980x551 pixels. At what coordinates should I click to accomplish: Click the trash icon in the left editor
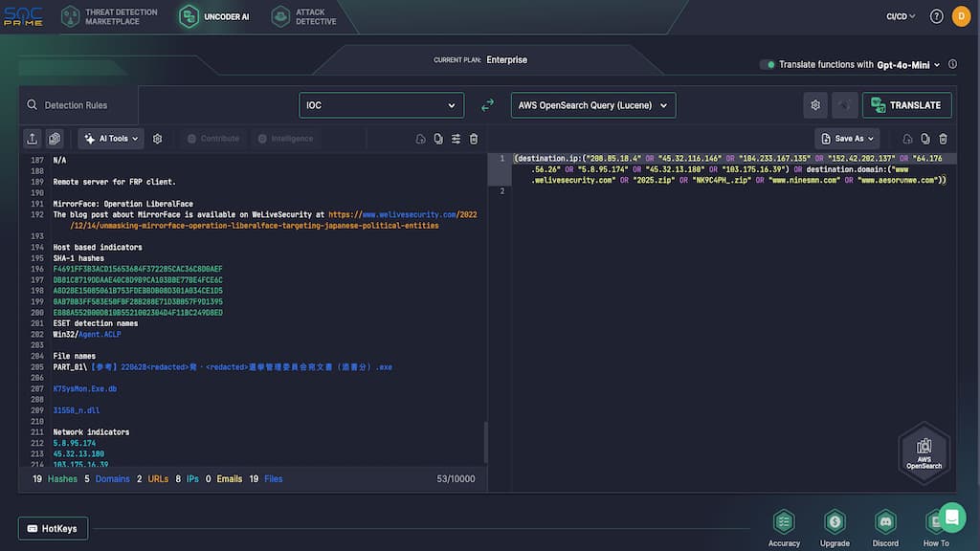pos(474,139)
